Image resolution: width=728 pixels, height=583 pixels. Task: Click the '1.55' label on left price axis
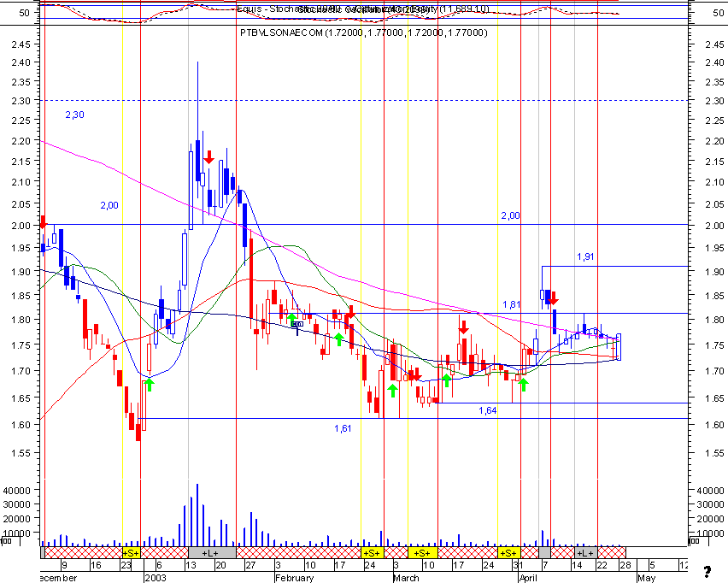pyautogui.click(x=21, y=453)
